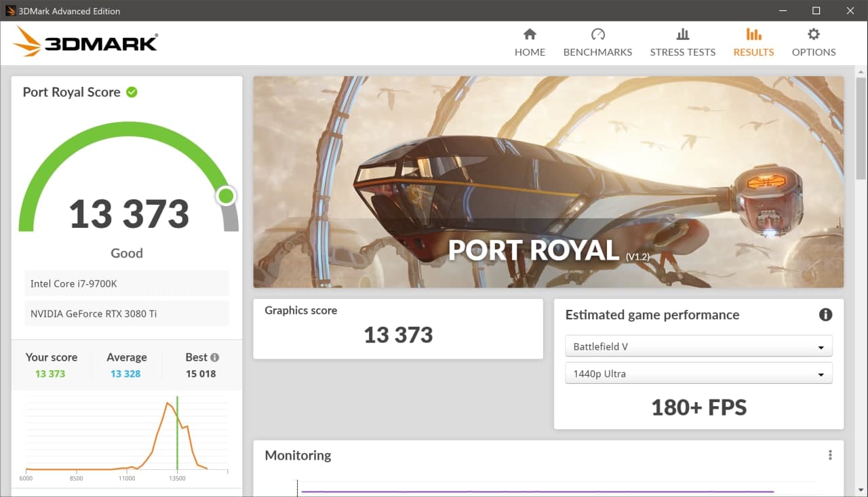Open the Monitoring three-dot menu
Viewport: 868px width, 497px height.
pos(830,455)
